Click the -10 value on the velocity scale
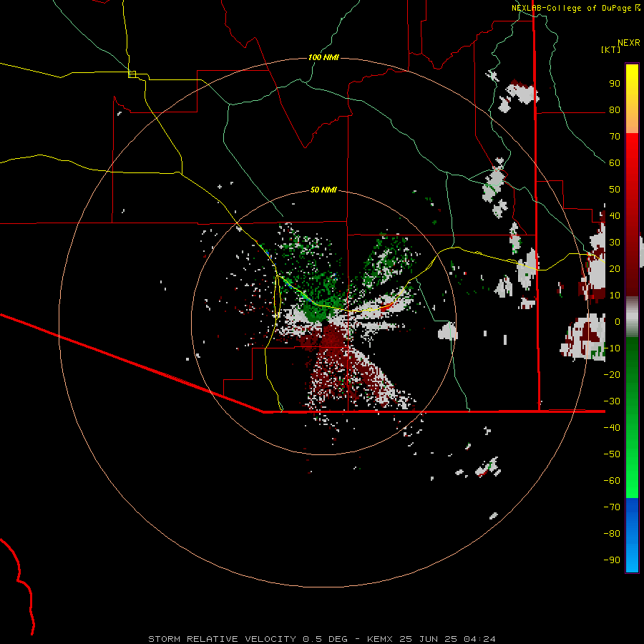This screenshot has height=644, width=644. [612, 348]
